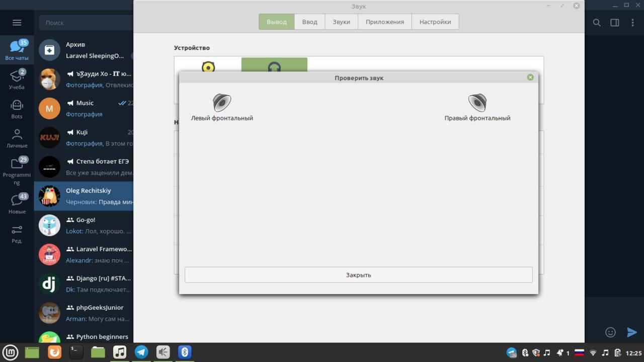Screen dimensions: 644x362
Task: Open the Telegram emoji picker
Action: point(610,332)
